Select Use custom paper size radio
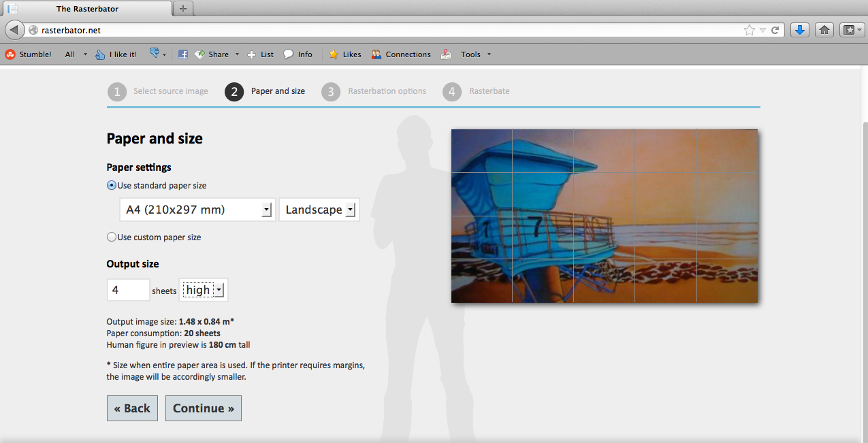 tap(112, 237)
